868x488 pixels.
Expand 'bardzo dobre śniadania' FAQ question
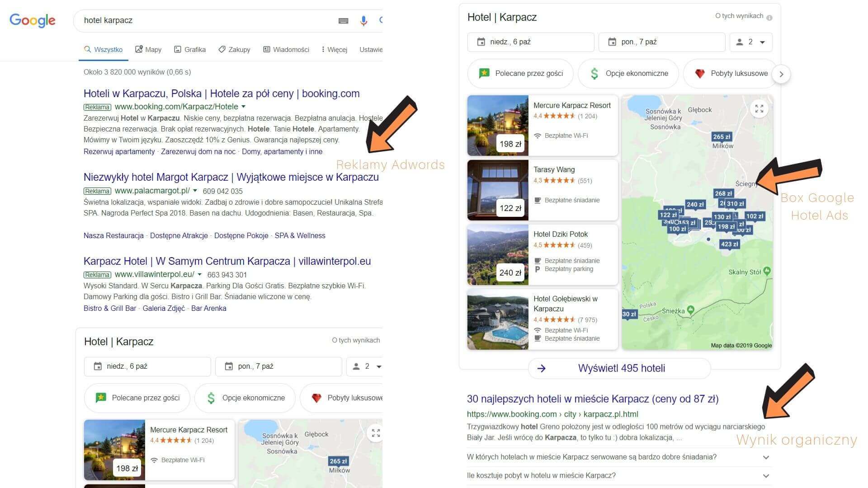[x=618, y=457]
